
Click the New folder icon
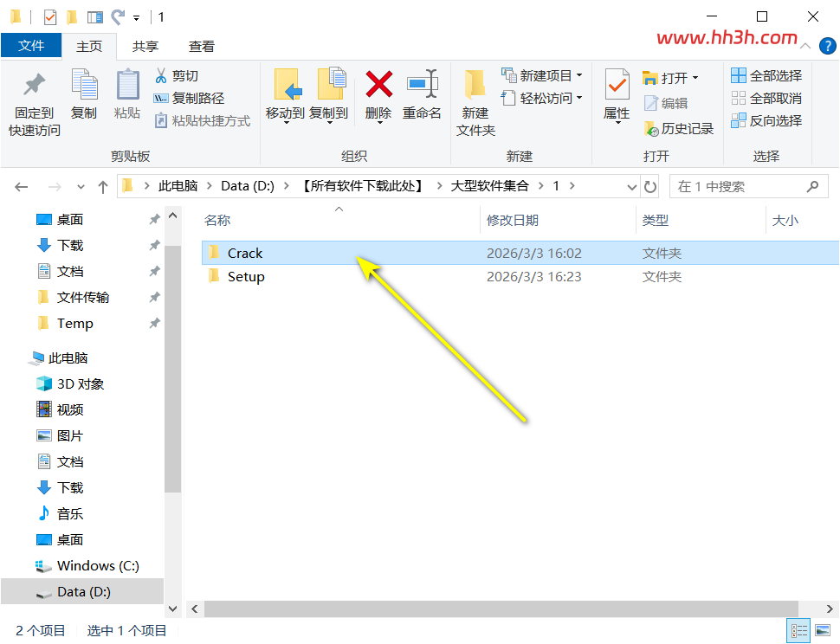tap(475, 84)
